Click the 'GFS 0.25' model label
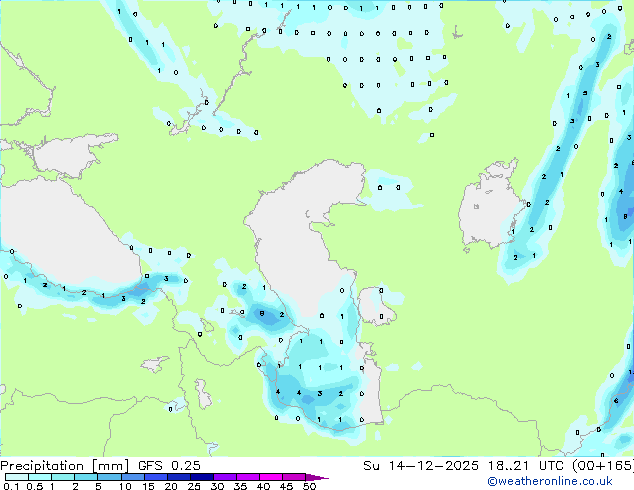Screen dimensions: 634x490 pos(169,466)
